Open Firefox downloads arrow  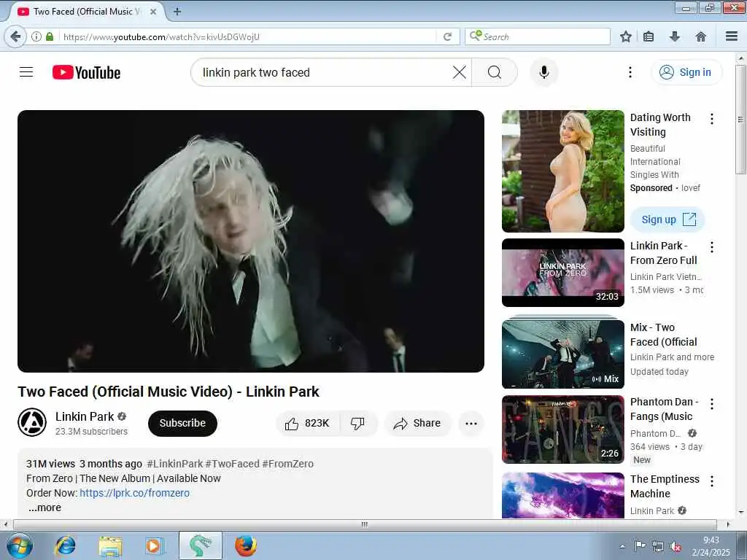click(674, 36)
